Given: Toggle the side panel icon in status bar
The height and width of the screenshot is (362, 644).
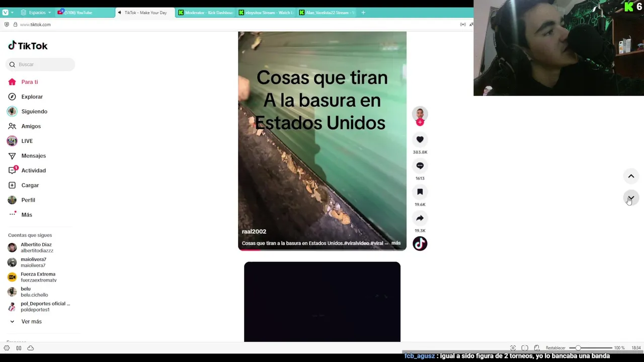Looking at the screenshot, I should 19,348.
